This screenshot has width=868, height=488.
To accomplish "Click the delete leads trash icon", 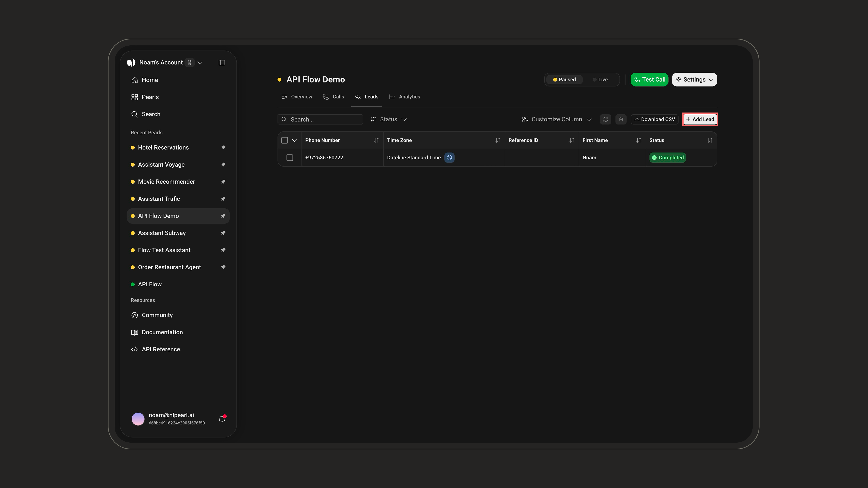I will 621,119.
